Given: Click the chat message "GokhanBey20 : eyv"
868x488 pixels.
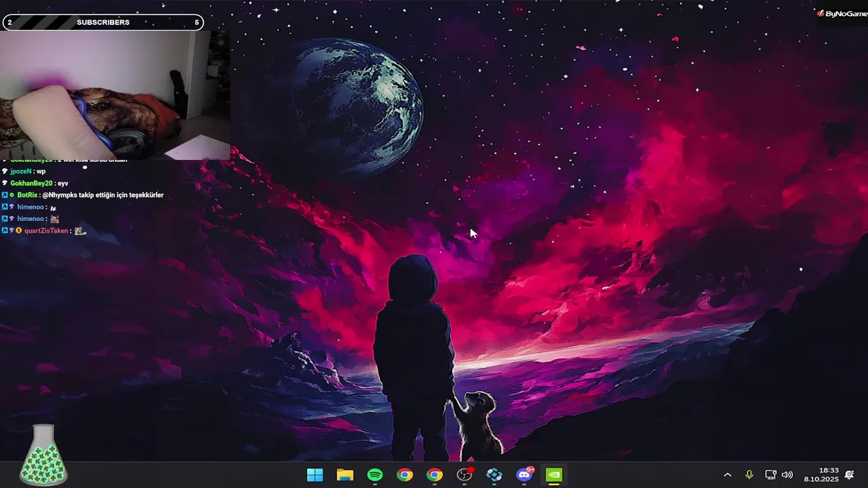Looking at the screenshot, I should click(x=39, y=184).
